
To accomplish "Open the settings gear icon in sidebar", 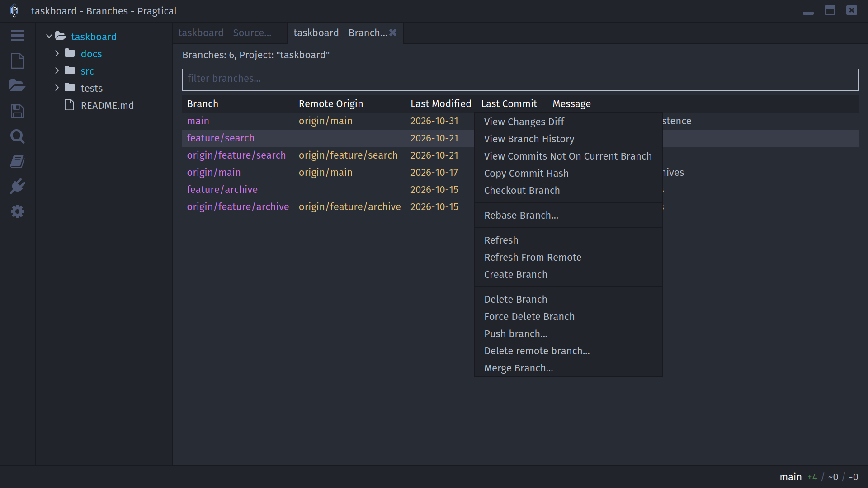I will [17, 211].
